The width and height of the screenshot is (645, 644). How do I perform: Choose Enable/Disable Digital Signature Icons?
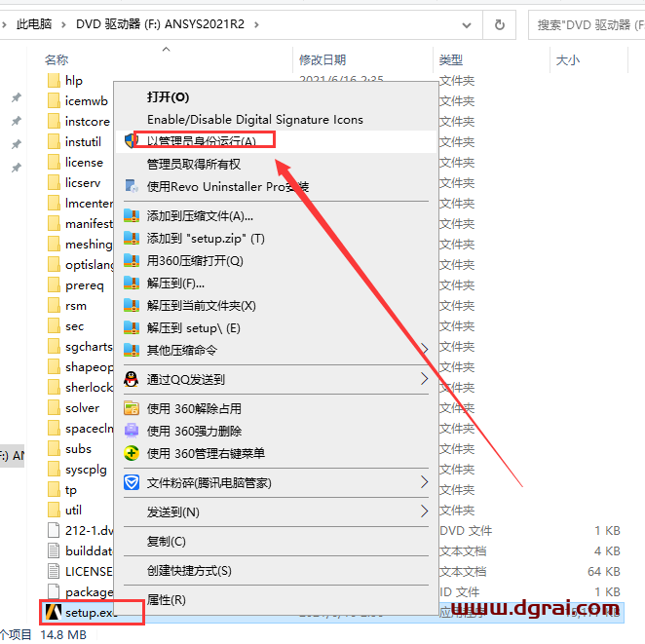pyautogui.click(x=255, y=120)
